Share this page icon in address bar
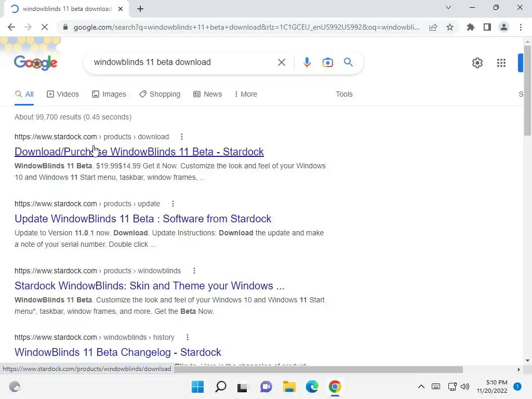This screenshot has width=532, height=399. coord(433,27)
